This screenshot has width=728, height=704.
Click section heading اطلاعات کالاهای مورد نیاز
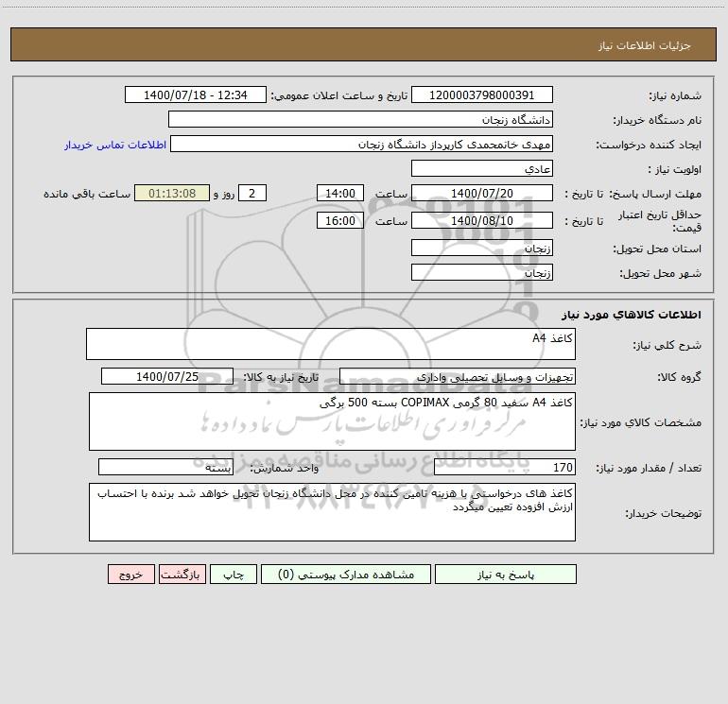[x=631, y=315]
